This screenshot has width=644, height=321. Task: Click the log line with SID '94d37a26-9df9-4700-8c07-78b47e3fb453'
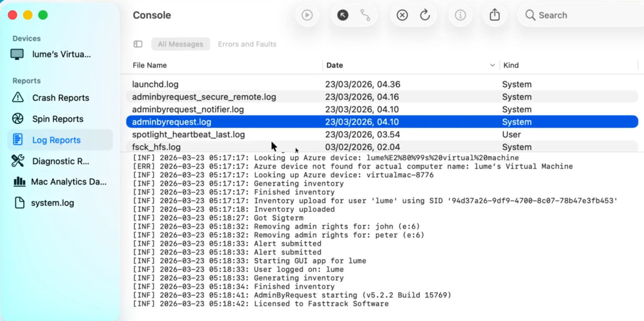tap(375, 201)
